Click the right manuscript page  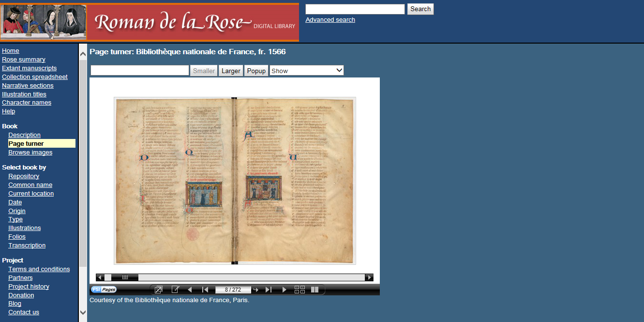295,181
